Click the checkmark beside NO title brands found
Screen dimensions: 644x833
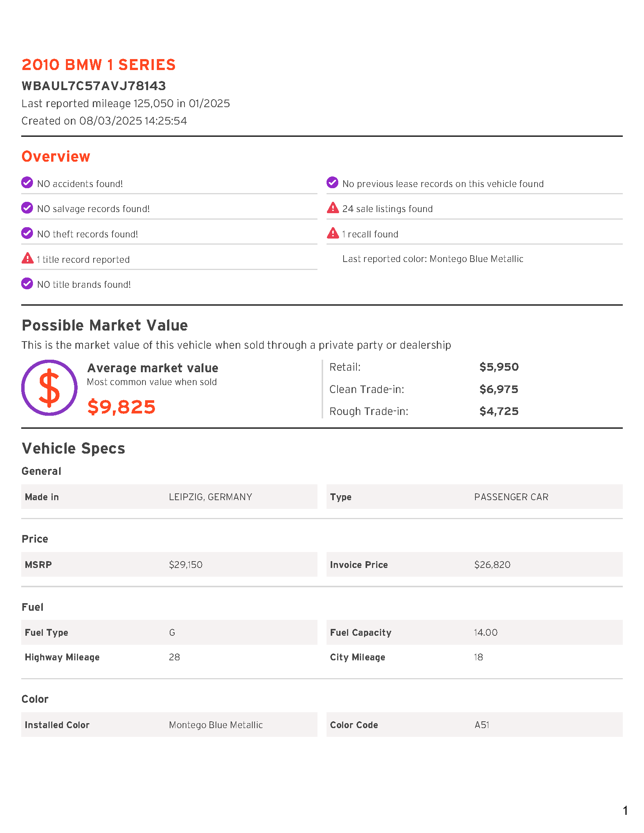point(27,284)
